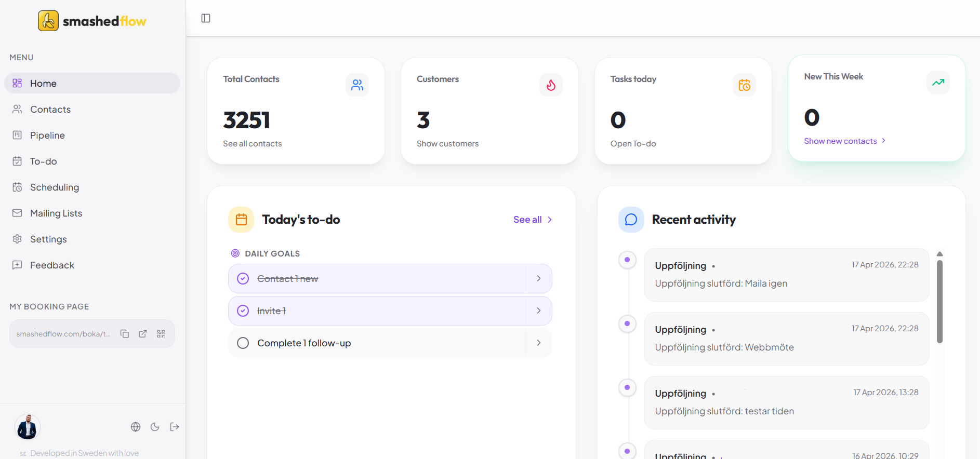Copy the booking page link
This screenshot has width=980, height=459.
coord(125,334)
